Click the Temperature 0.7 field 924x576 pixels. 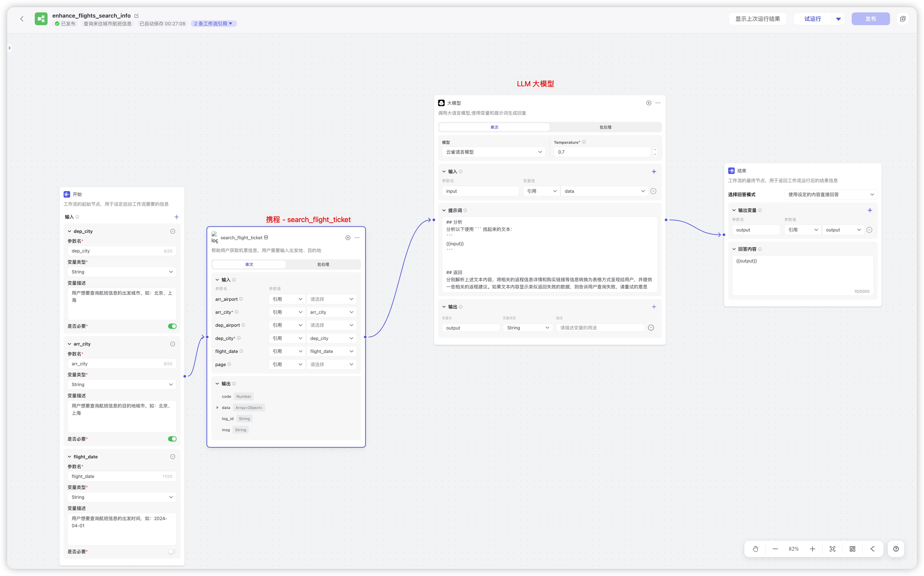pyautogui.click(x=603, y=152)
